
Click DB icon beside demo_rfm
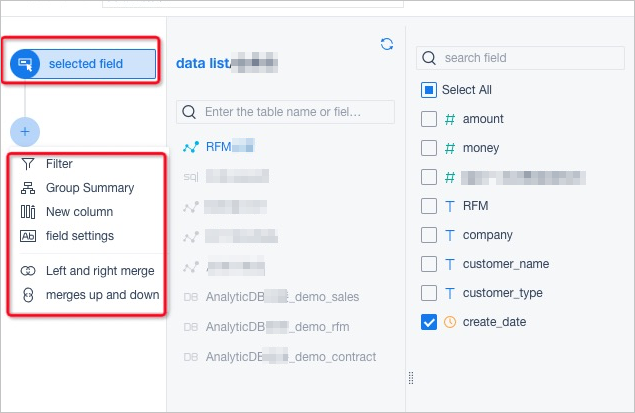pyautogui.click(x=191, y=327)
